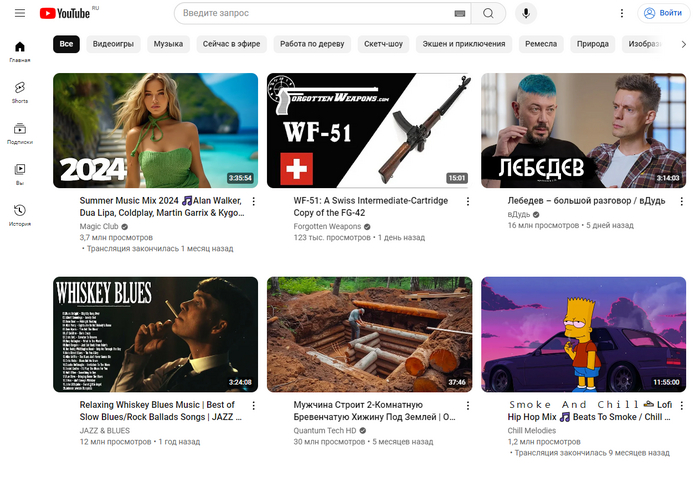Open the Summer Music Mix 2024 title link
Viewport: 700px width, 482px height.
tap(162, 207)
